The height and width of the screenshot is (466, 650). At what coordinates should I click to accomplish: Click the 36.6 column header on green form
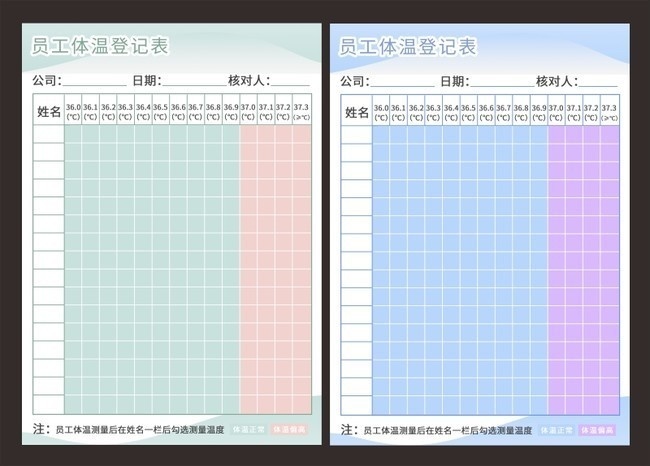point(178,109)
